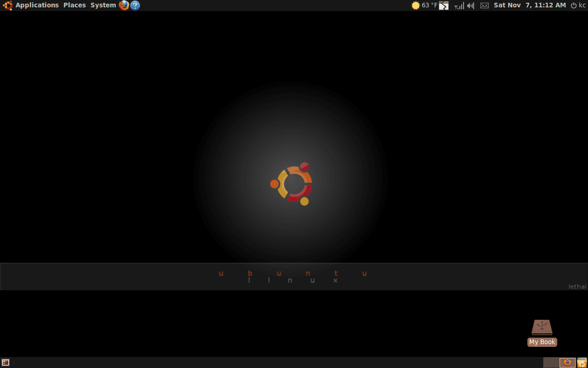
Task: Click the 63 °F temperature reading
Action: [x=430, y=5]
